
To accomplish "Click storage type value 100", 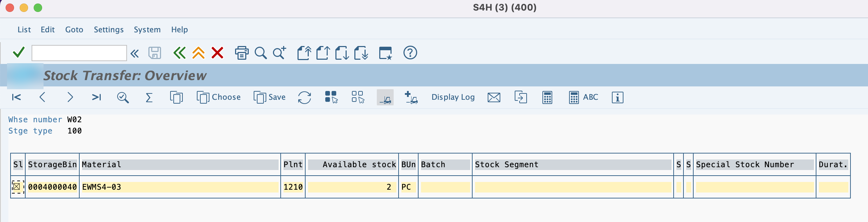I will coord(74,131).
